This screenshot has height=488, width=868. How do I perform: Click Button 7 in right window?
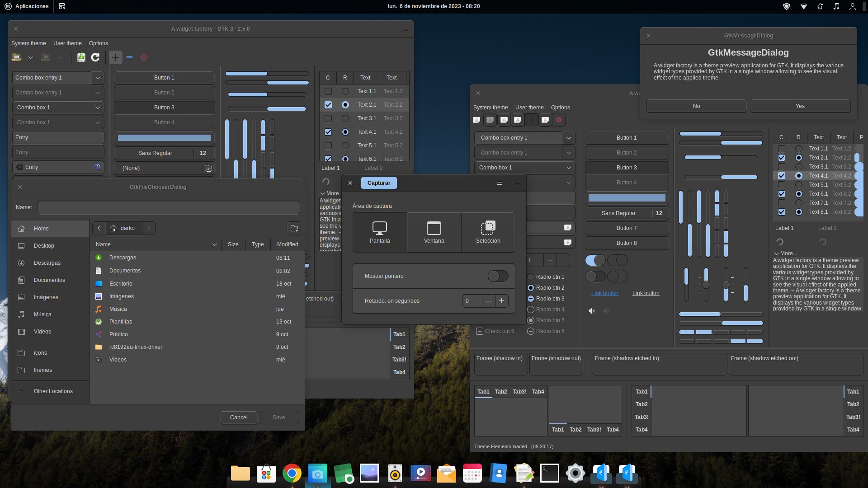tap(627, 228)
